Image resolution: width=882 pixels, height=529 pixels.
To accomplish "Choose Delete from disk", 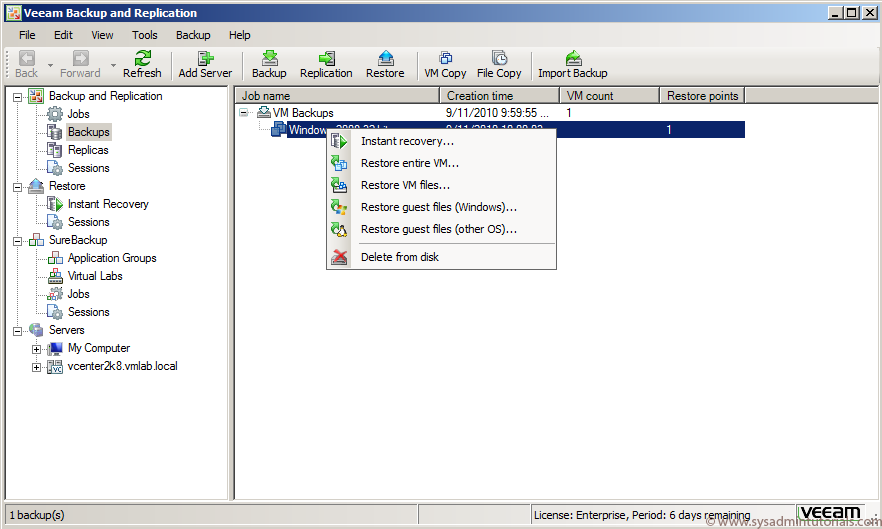I will click(x=400, y=257).
